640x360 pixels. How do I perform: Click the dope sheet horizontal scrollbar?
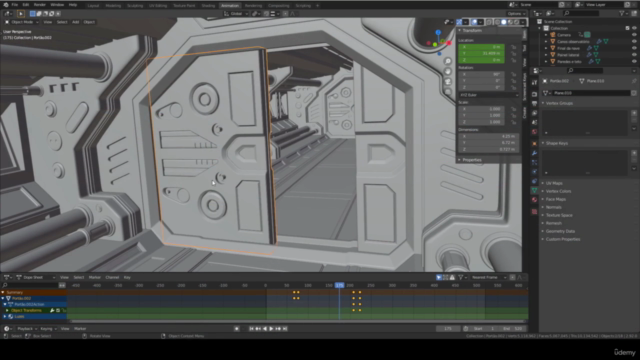[298, 322]
